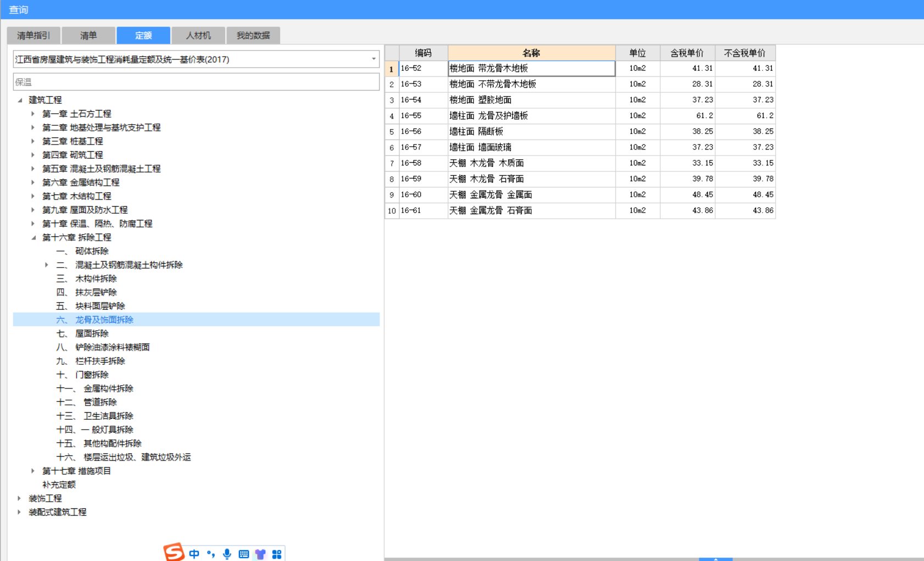Expand 第五章 混凝土及钢筋混凝土工程 node
Screen dimensions: 924x561
[x=33, y=169]
